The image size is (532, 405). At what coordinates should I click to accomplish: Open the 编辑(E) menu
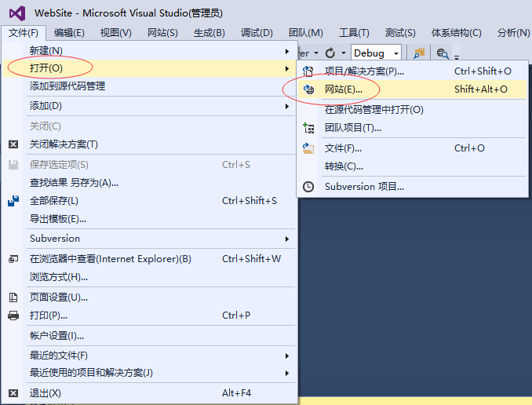click(69, 33)
